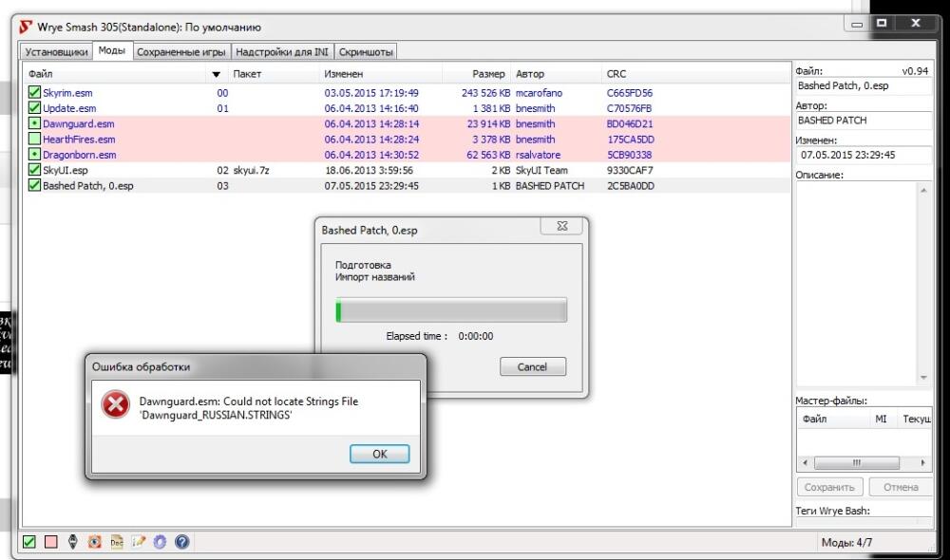Click the Wrye Smash app icon in title bar
Screen dimensions: 950x560
click(26, 28)
